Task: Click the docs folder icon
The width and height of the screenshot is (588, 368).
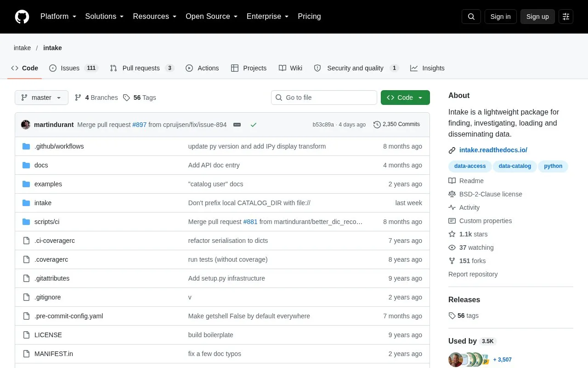Action: [x=26, y=165]
